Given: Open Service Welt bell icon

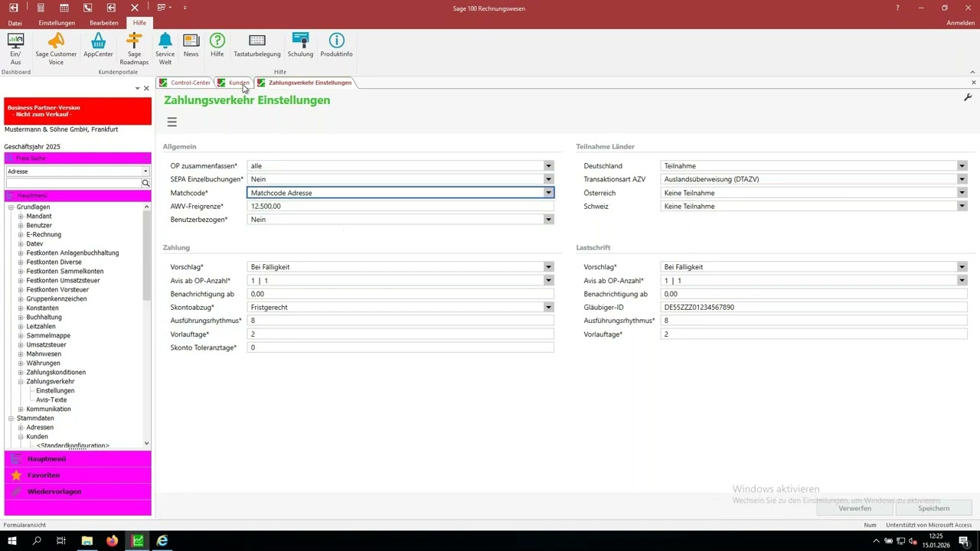Looking at the screenshot, I should coord(165,48).
